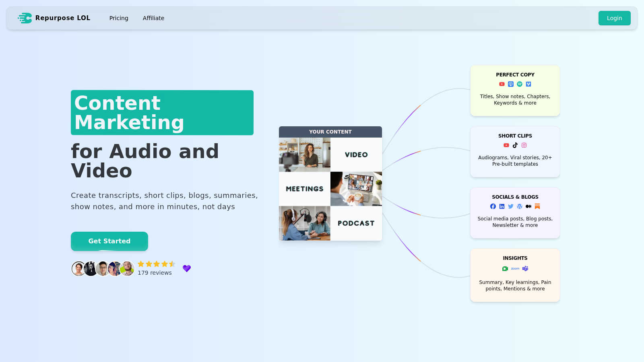Click "Audiograms, Viral stories" description text
This screenshot has width=644, height=362.
coord(515,161)
